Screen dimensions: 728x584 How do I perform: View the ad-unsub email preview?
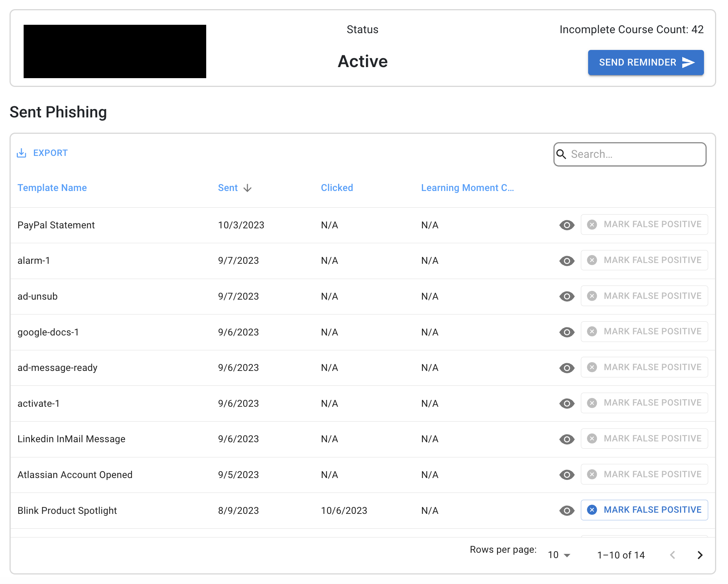click(567, 297)
